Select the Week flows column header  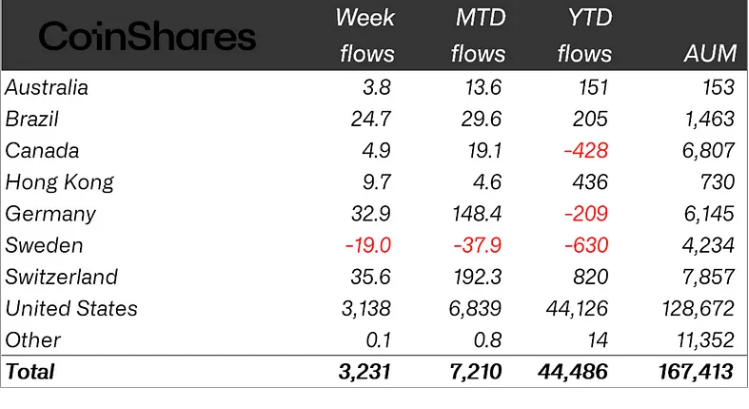[365, 35]
